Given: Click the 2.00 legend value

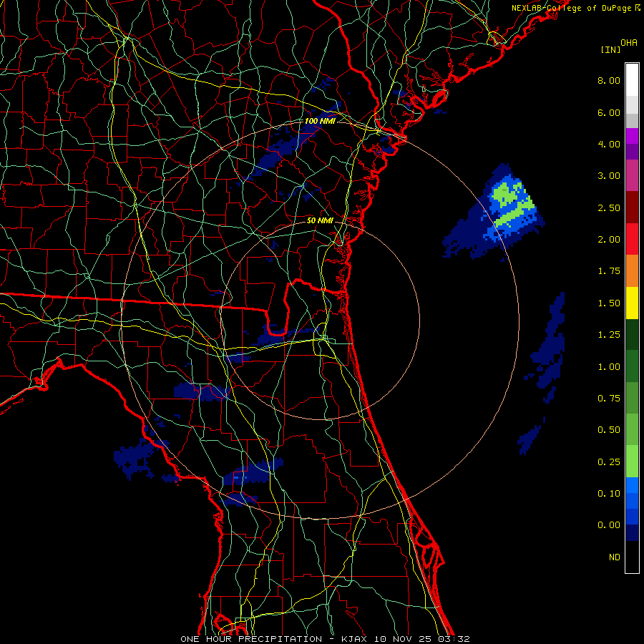Looking at the screenshot, I should (x=609, y=240).
